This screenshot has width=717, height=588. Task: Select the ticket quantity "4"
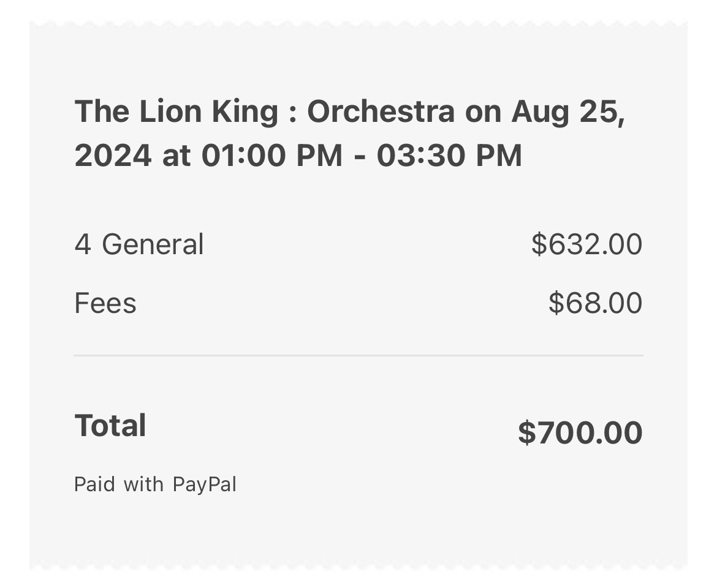coord(83,244)
